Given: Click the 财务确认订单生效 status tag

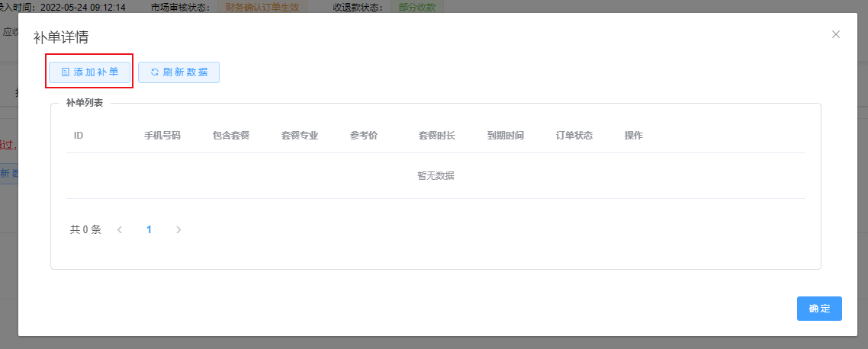Looking at the screenshot, I should (262, 7).
